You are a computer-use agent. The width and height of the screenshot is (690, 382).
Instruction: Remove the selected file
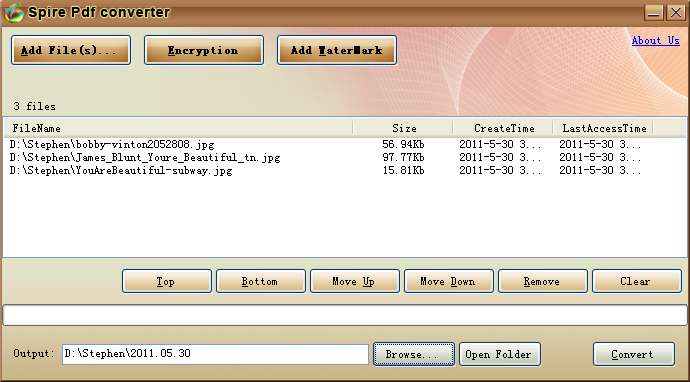pyautogui.click(x=543, y=281)
